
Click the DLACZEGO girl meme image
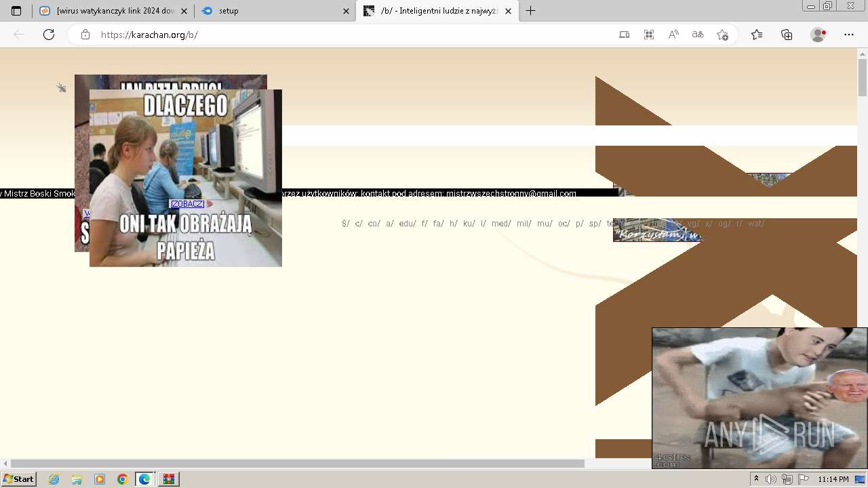(x=186, y=178)
